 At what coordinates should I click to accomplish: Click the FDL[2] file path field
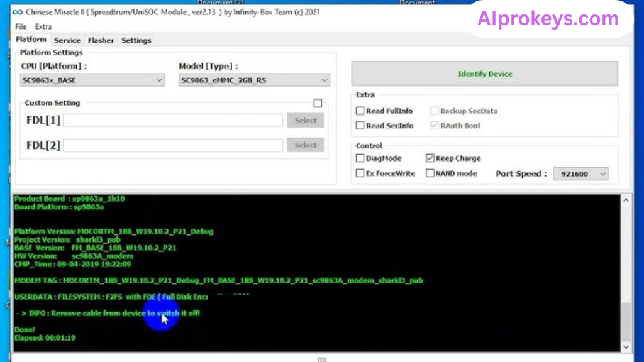pyautogui.click(x=173, y=145)
